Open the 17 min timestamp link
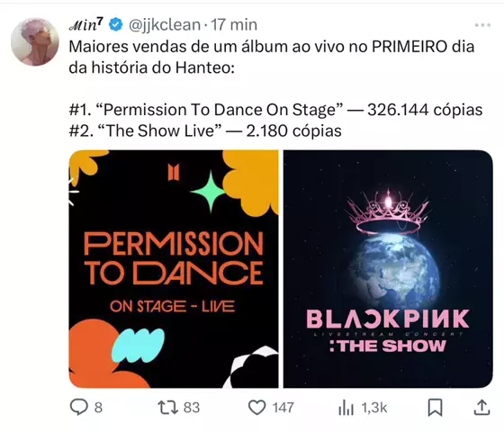Viewport: 504px width, 432px height. (234, 25)
